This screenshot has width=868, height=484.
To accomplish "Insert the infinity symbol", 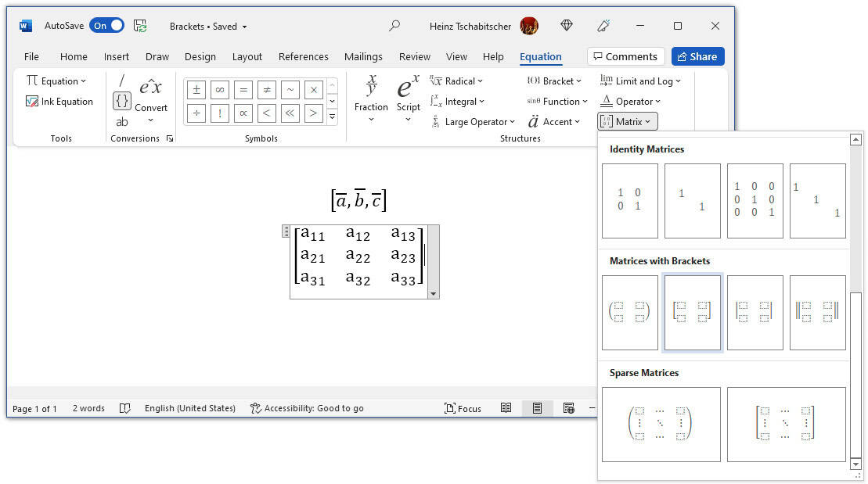I will (x=220, y=90).
